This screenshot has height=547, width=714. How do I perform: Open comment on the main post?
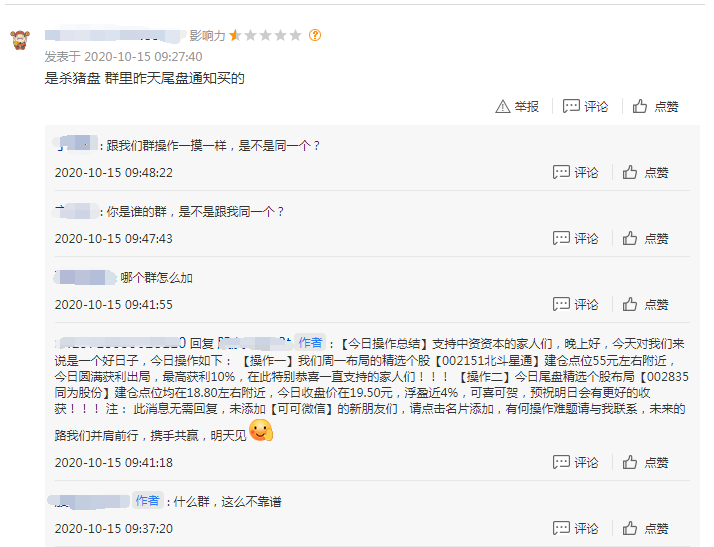pyautogui.click(x=585, y=107)
